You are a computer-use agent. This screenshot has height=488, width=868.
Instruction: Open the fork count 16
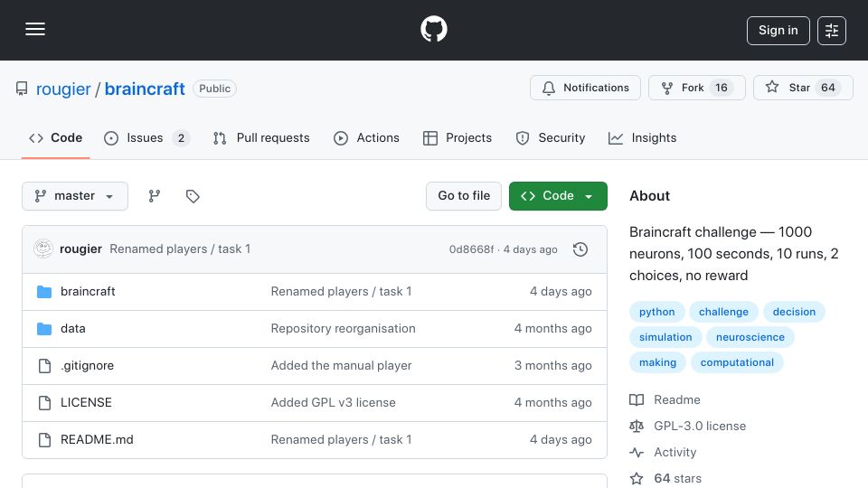click(722, 88)
